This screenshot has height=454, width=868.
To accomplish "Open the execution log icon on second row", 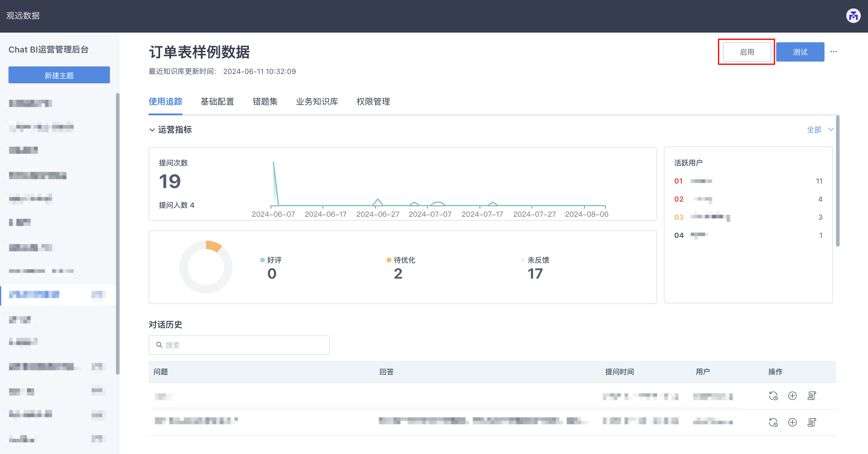I will point(812,422).
